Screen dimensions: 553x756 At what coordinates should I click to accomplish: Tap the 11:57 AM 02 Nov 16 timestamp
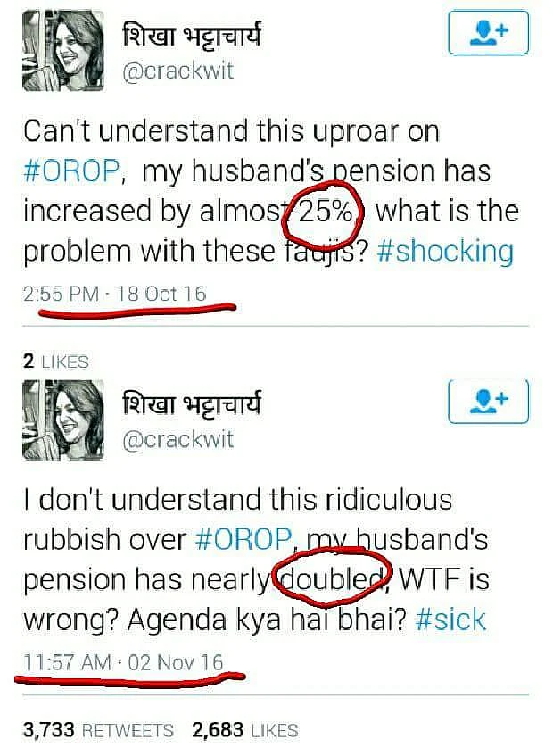point(123,662)
